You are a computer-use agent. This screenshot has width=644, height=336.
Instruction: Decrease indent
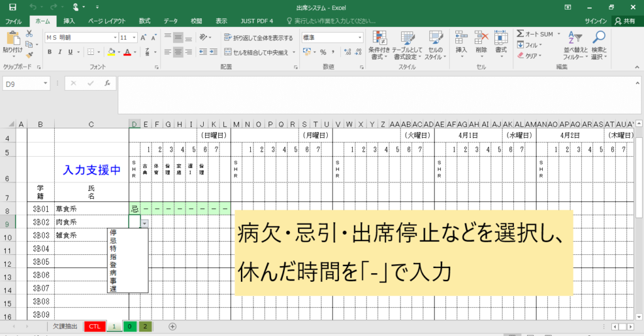pos(203,52)
